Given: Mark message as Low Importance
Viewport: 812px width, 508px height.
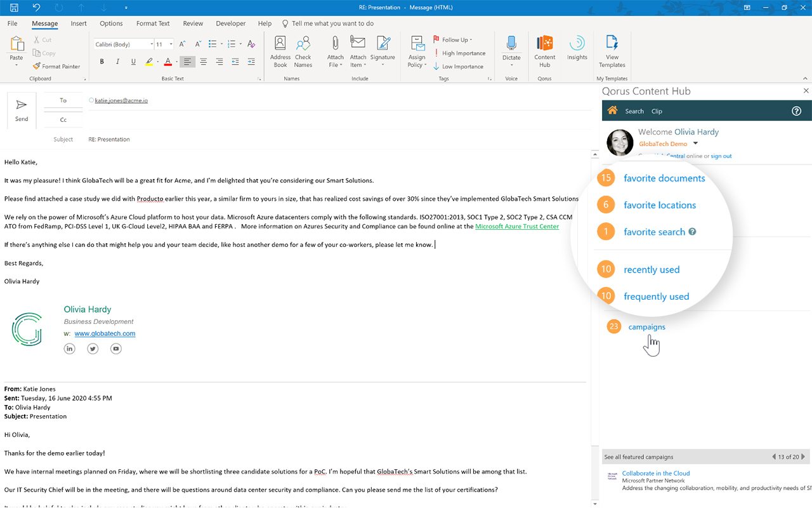Looking at the screenshot, I should pyautogui.click(x=458, y=66).
